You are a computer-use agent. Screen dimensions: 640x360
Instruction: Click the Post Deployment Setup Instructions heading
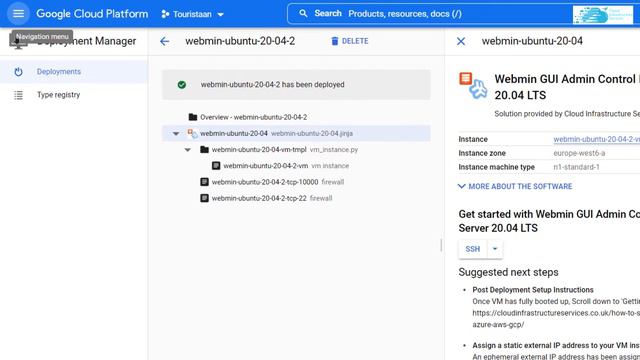click(x=533, y=290)
